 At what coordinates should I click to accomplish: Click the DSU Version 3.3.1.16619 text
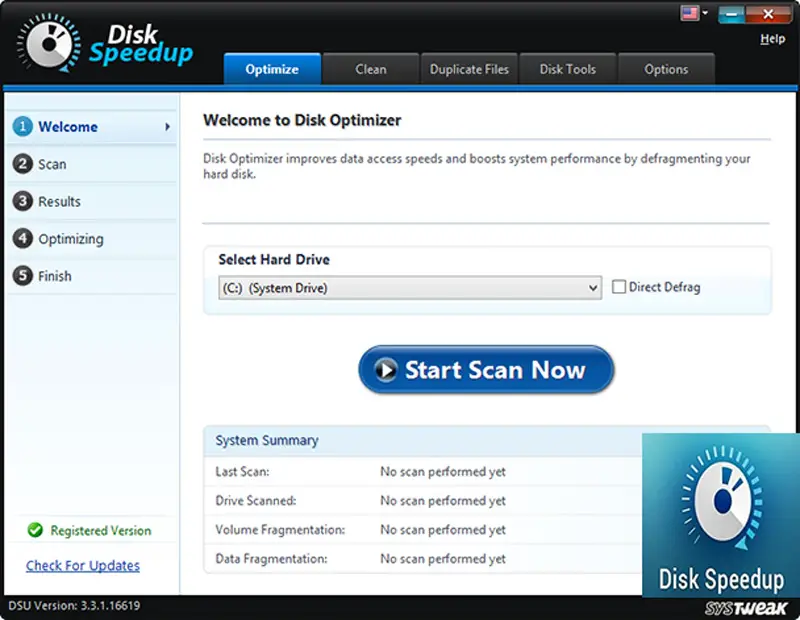tap(74, 606)
